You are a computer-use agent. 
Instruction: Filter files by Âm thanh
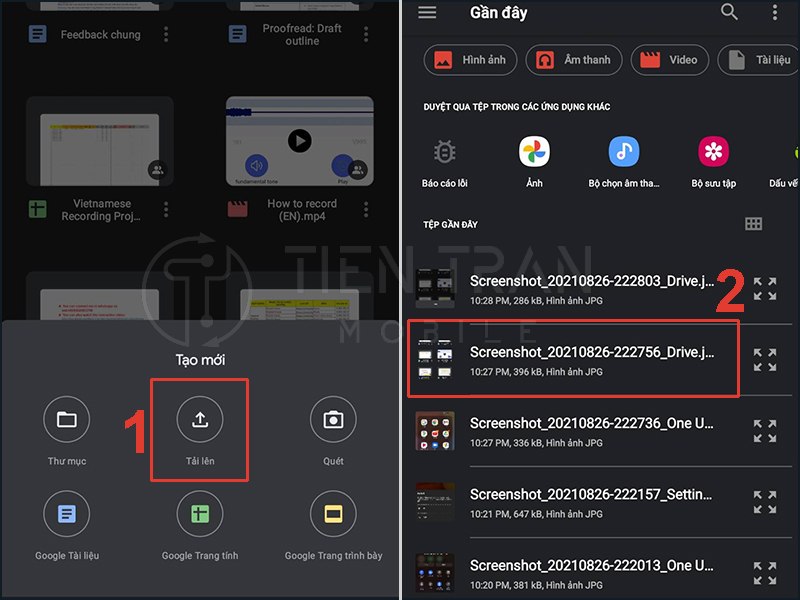(574, 60)
